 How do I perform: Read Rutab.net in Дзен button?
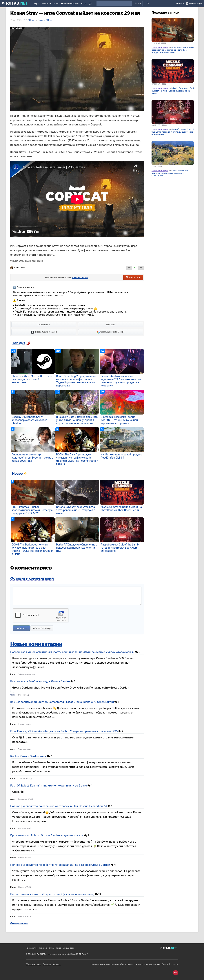tap(44, 332)
